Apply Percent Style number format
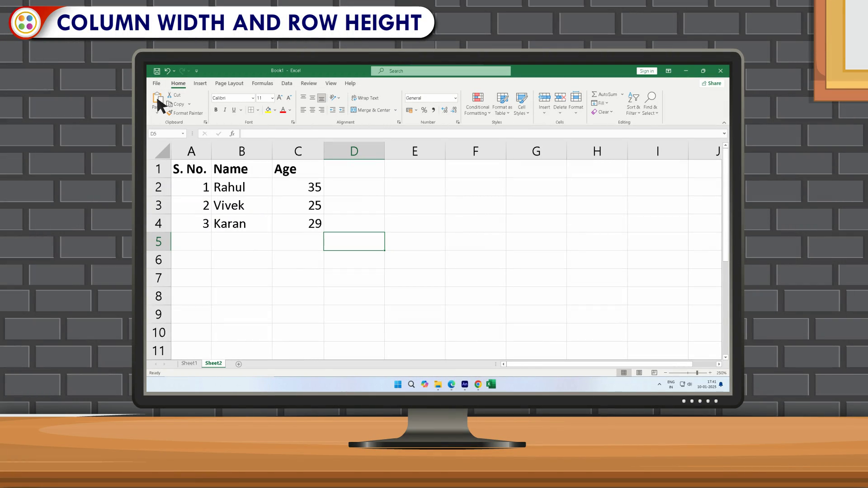 click(424, 110)
